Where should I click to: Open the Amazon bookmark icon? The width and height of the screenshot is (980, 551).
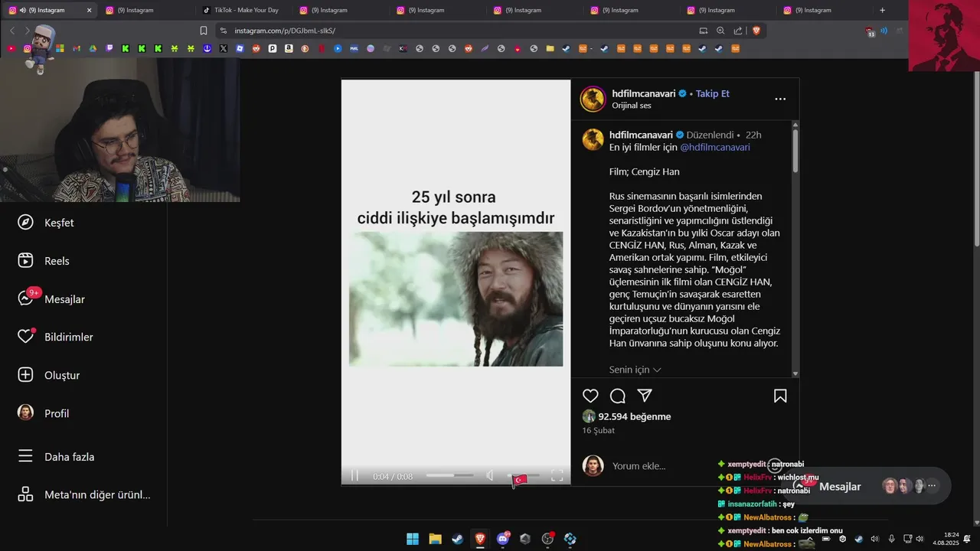pyautogui.click(x=289, y=48)
